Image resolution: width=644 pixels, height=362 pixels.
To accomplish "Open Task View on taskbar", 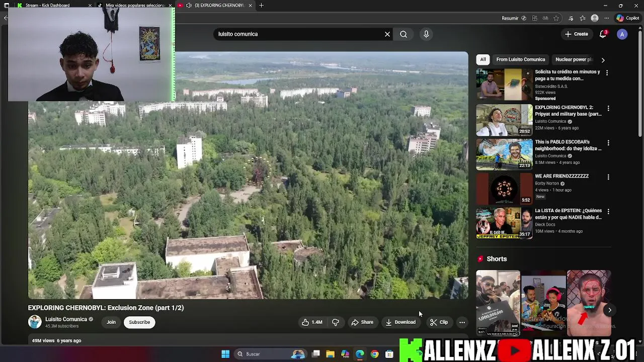I will click(x=315, y=354).
